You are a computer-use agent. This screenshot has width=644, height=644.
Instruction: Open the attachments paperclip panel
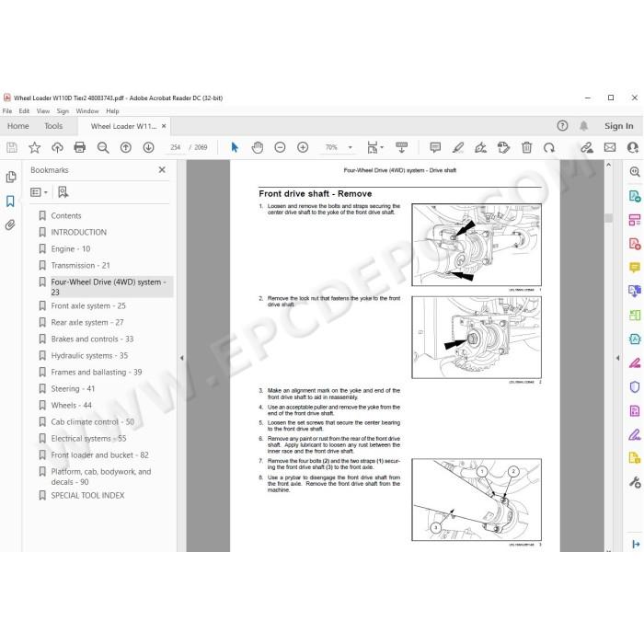11,224
